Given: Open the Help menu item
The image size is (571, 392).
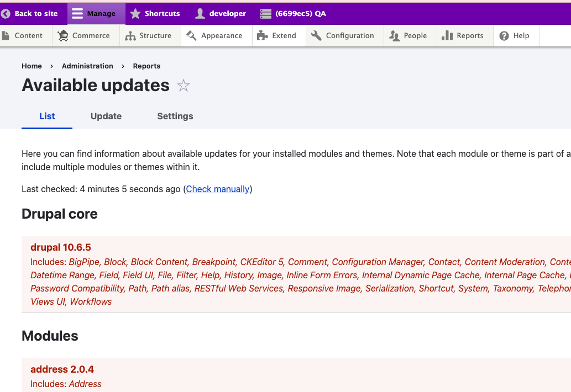Looking at the screenshot, I should [x=515, y=36].
